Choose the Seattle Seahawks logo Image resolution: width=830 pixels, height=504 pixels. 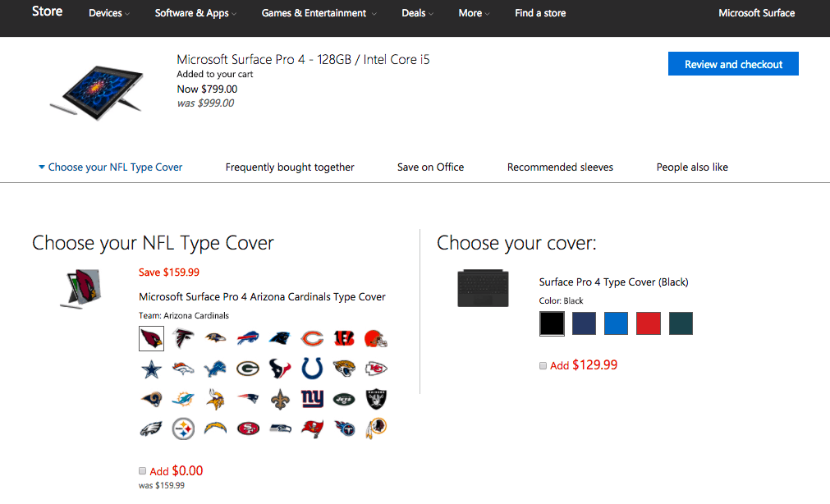coord(280,428)
